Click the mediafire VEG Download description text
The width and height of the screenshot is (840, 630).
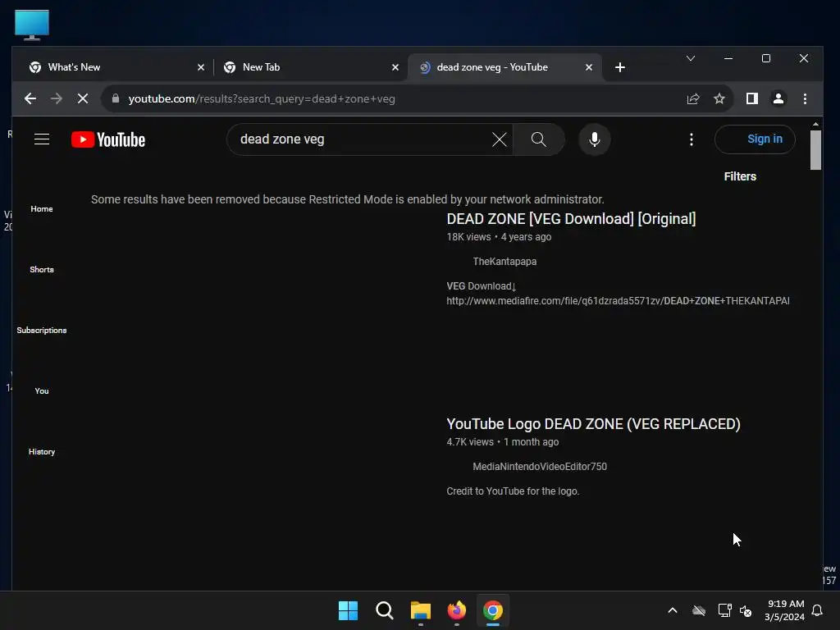point(618,294)
